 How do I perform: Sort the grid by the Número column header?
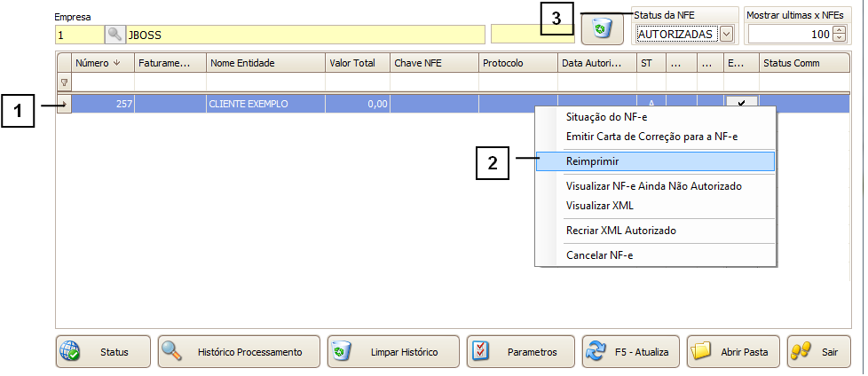103,63
